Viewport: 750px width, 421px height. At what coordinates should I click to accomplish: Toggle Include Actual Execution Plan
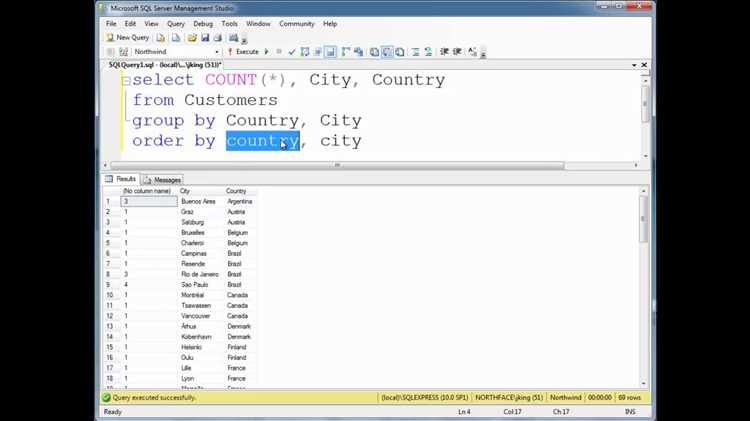pos(345,52)
